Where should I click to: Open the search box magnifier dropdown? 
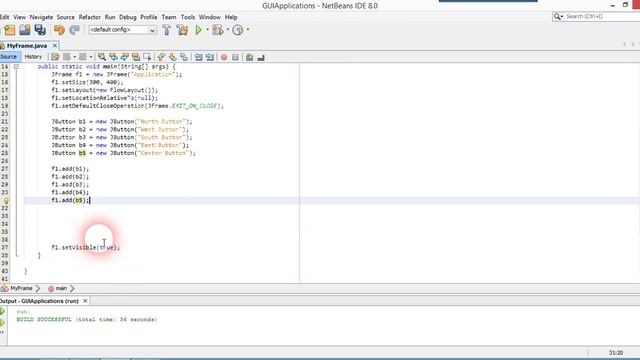(558, 16)
